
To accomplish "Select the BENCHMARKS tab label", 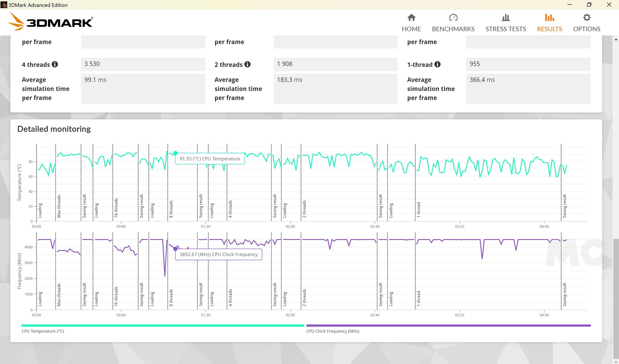I will 453,29.
